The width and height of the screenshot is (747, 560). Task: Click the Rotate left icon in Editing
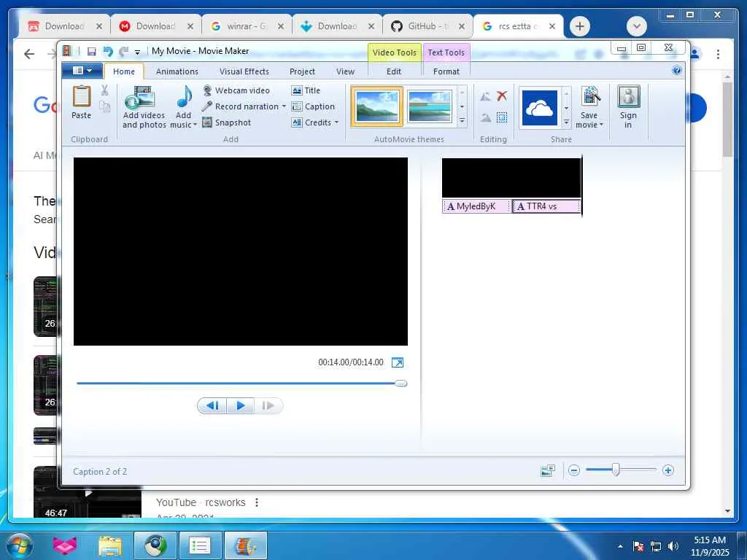click(x=485, y=97)
